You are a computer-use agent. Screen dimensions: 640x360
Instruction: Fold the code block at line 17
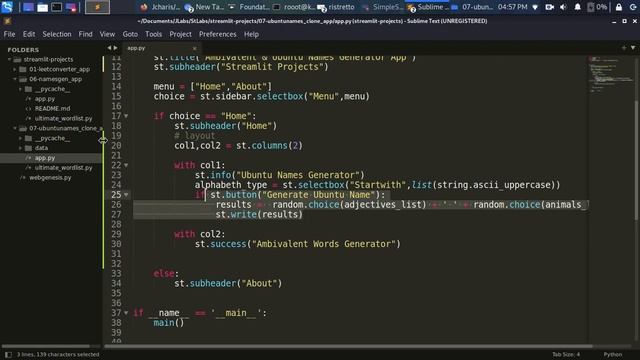click(126, 116)
